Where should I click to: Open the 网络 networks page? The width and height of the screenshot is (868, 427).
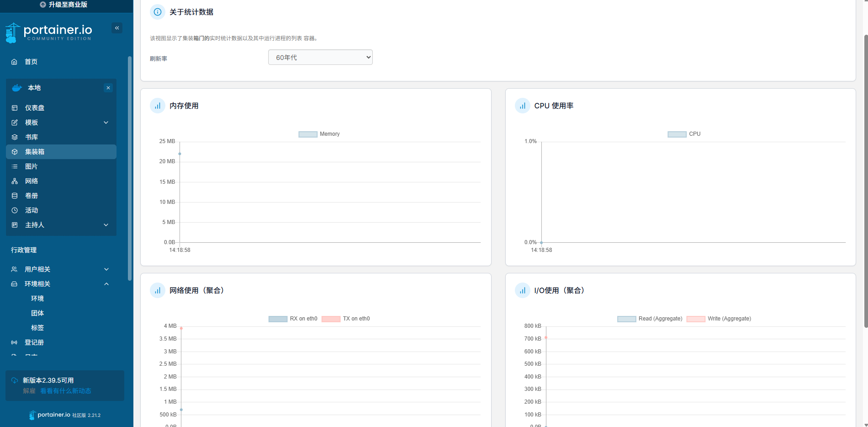click(x=32, y=181)
